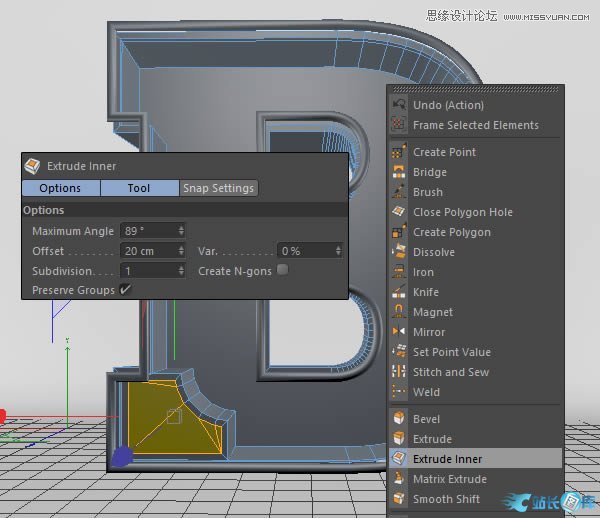Choose the Weld tool icon
Screen dimensions: 600x518
pyautogui.click(x=399, y=392)
